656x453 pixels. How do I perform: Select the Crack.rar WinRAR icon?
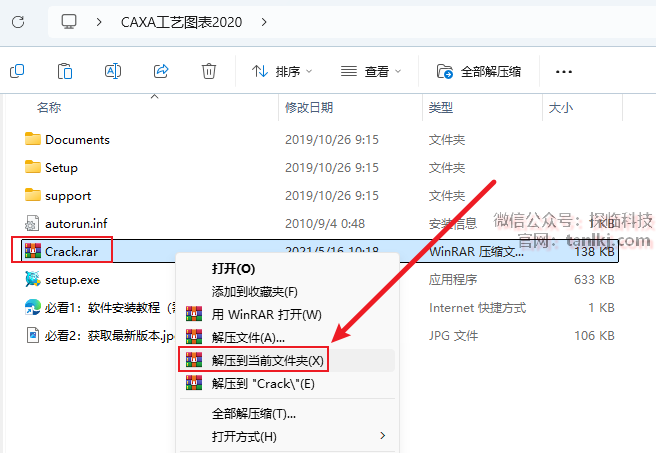point(33,251)
